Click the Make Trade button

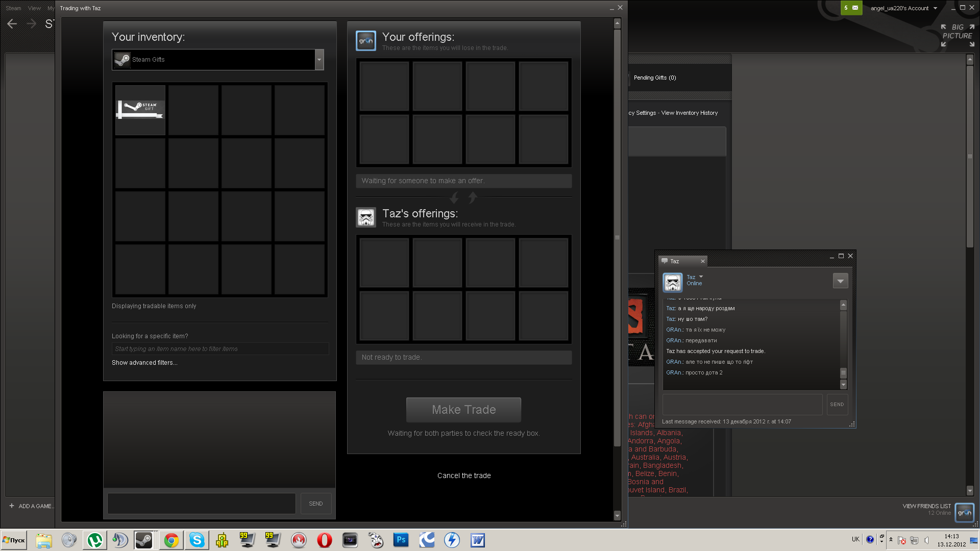click(463, 410)
